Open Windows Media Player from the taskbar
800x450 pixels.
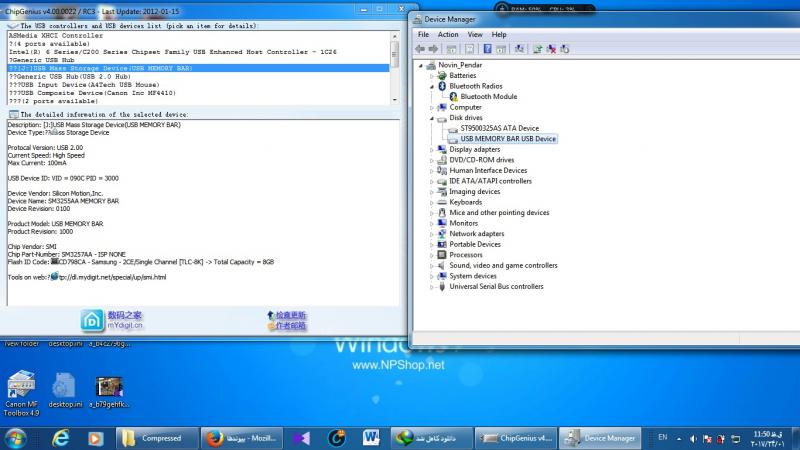(95, 438)
